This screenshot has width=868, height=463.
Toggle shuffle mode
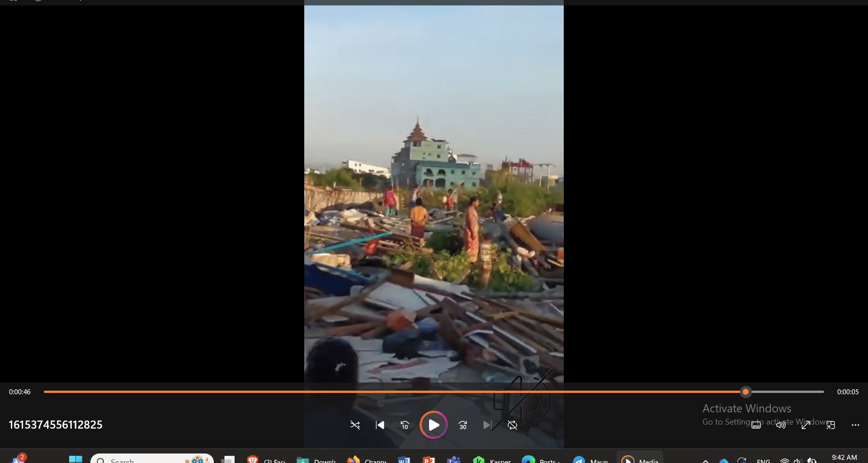pyautogui.click(x=355, y=425)
